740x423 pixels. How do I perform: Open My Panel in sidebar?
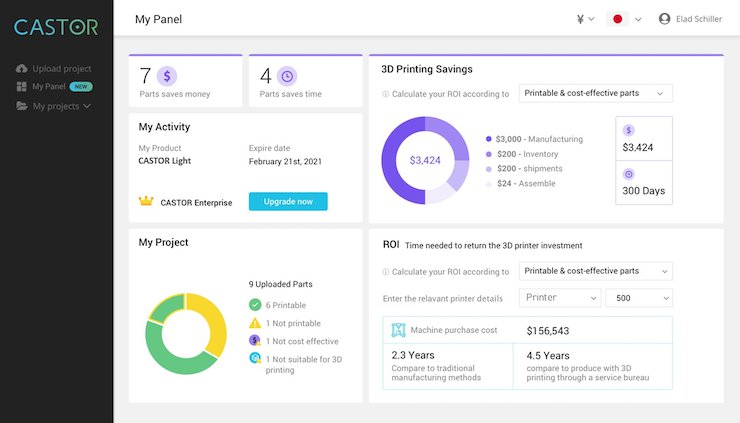(x=50, y=87)
